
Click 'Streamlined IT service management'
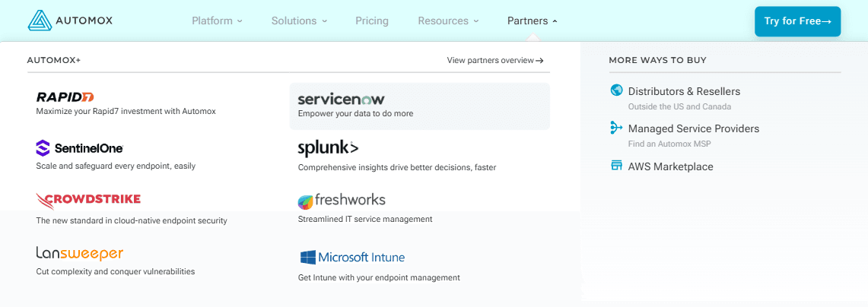point(365,219)
